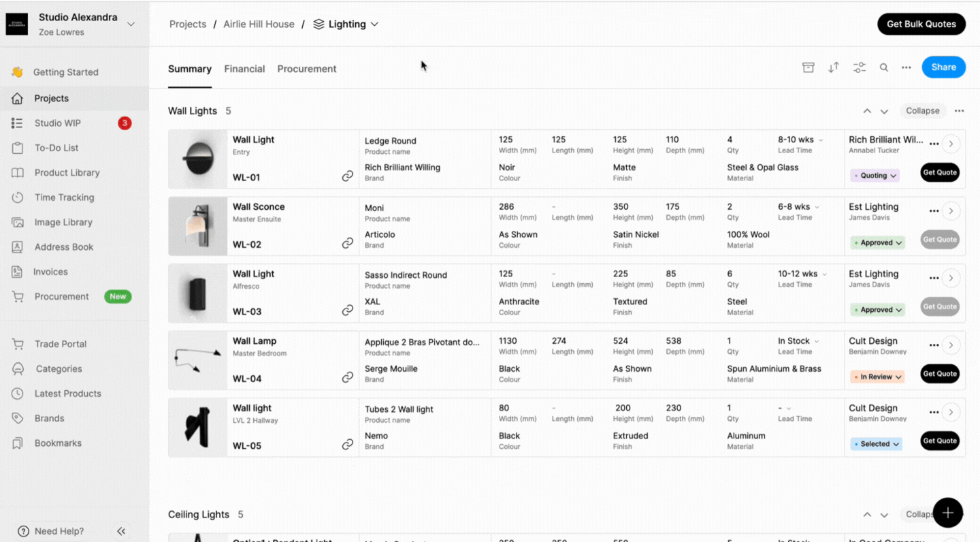Move Wall Lights section down arrow
Image resolution: width=980 pixels, height=542 pixels.
click(884, 111)
